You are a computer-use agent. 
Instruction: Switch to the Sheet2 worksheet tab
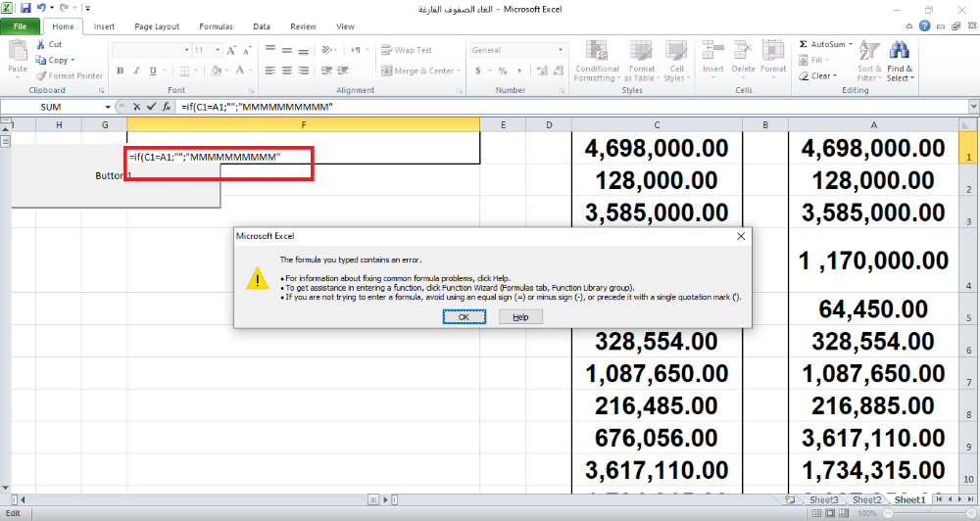(x=866, y=500)
